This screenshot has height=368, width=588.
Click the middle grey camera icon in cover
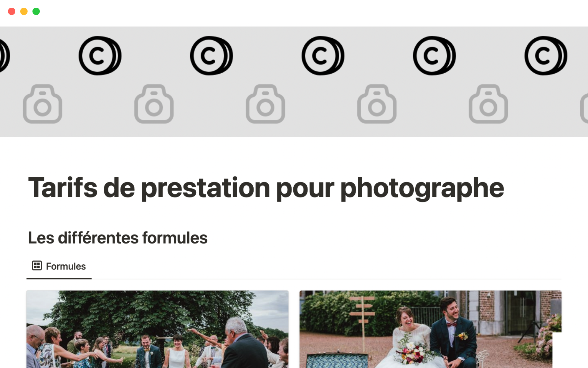coord(266,104)
